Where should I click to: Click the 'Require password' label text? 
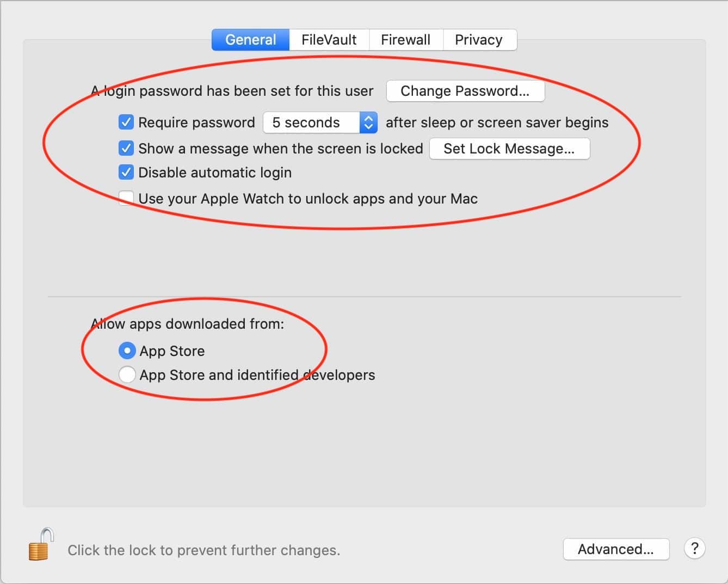[x=196, y=122]
